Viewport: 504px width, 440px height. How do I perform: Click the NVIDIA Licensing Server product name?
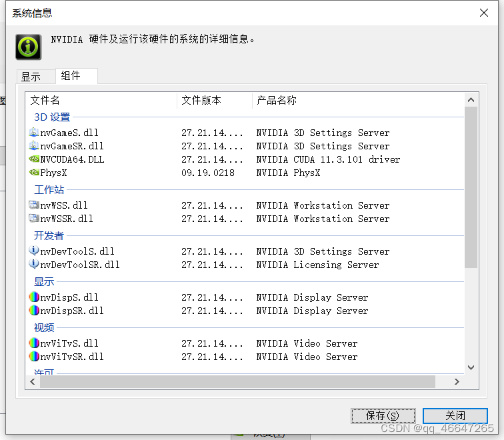point(317,265)
